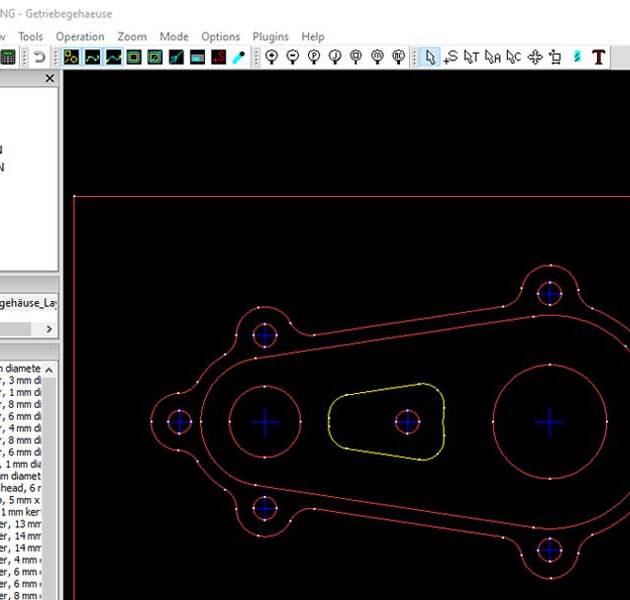This screenshot has height=600, width=630.
Task: Click the zoom in magnifier icon
Action: (x=271, y=57)
